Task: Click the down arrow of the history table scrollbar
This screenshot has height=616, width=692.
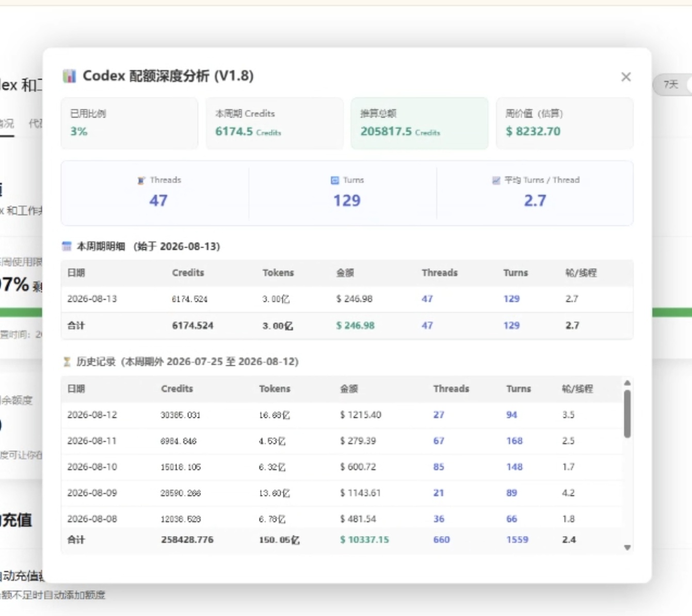Action: click(627, 547)
